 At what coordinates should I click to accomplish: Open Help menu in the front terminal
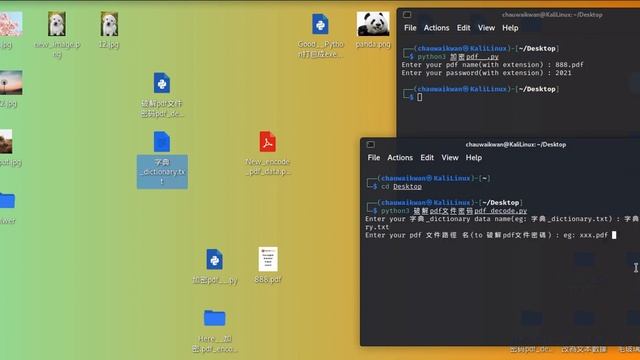tap(474, 158)
